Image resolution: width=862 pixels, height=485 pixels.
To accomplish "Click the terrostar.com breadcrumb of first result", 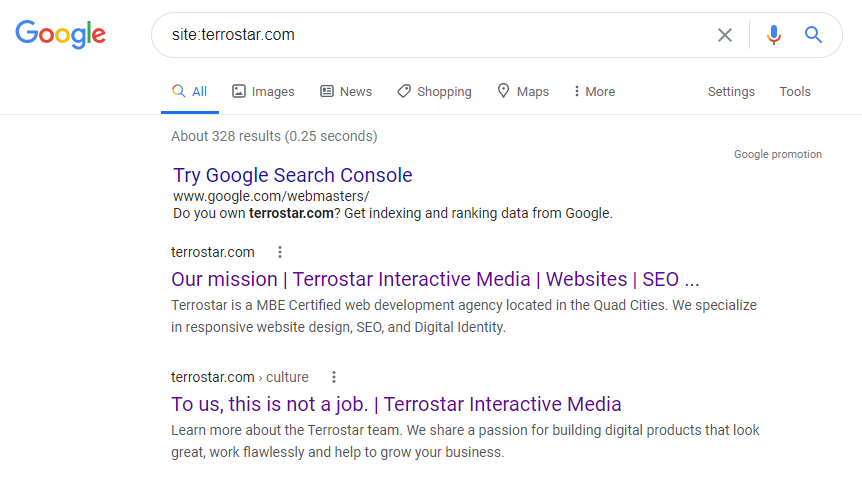I will click(x=213, y=252).
